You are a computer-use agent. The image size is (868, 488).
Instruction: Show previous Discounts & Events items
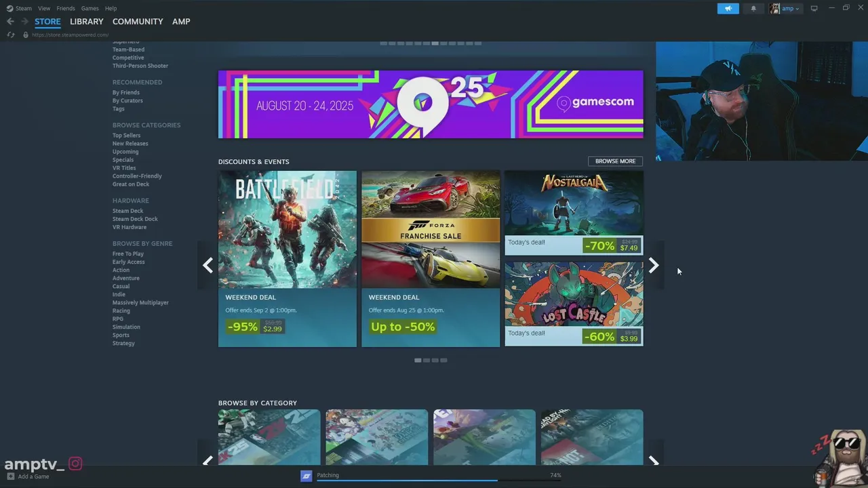[208, 265]
